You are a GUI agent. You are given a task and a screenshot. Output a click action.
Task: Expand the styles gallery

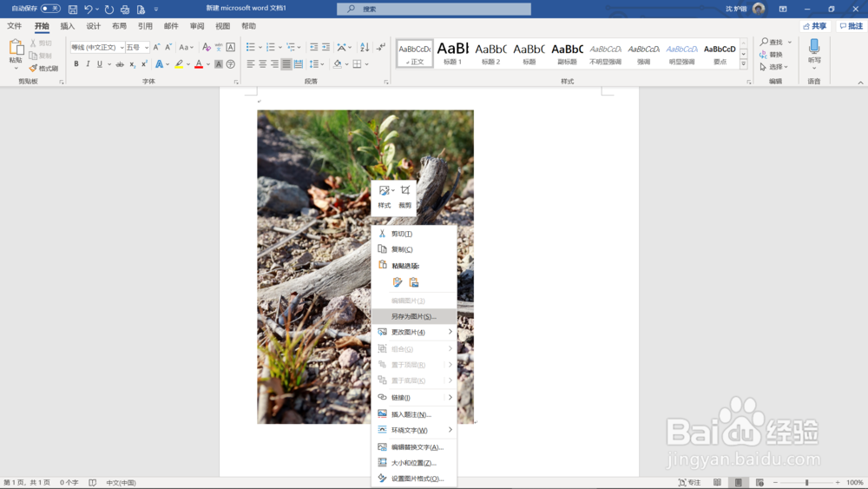[744, 64]
